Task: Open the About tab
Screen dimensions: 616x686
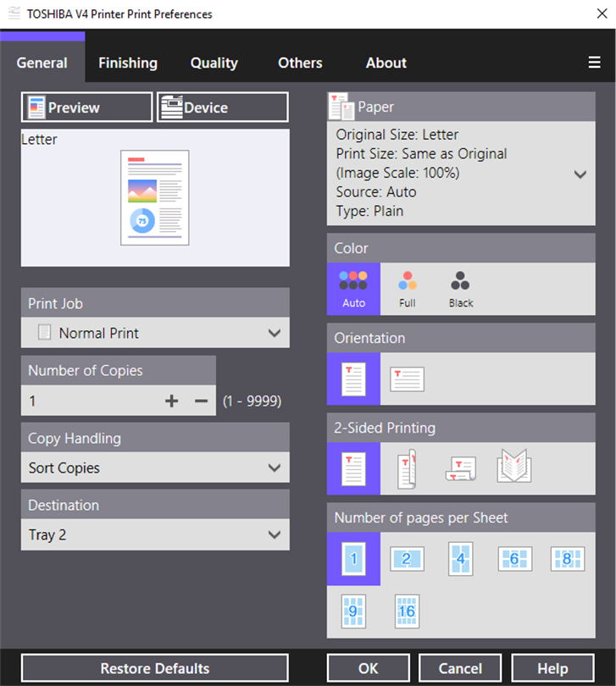Action: 386,63
